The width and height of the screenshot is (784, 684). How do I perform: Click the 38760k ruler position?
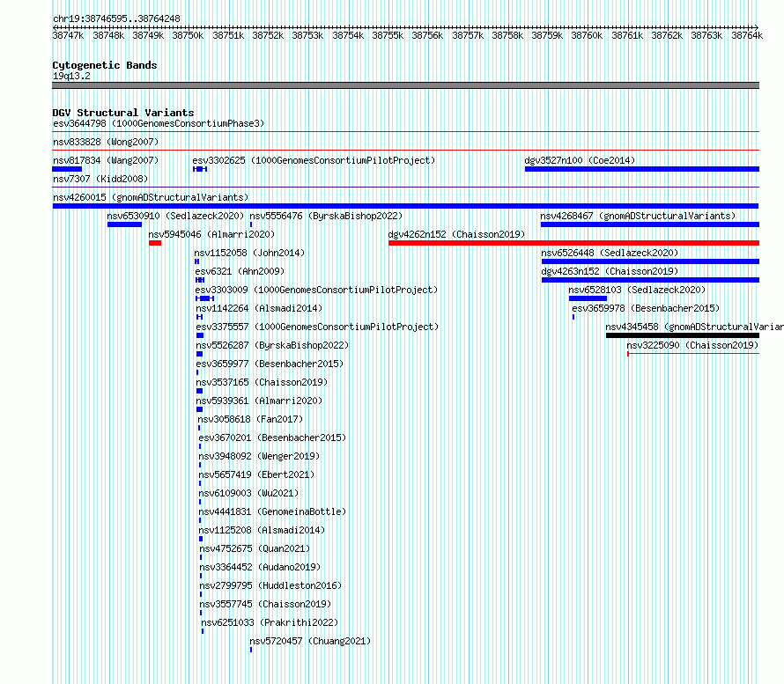pos(587,35)
